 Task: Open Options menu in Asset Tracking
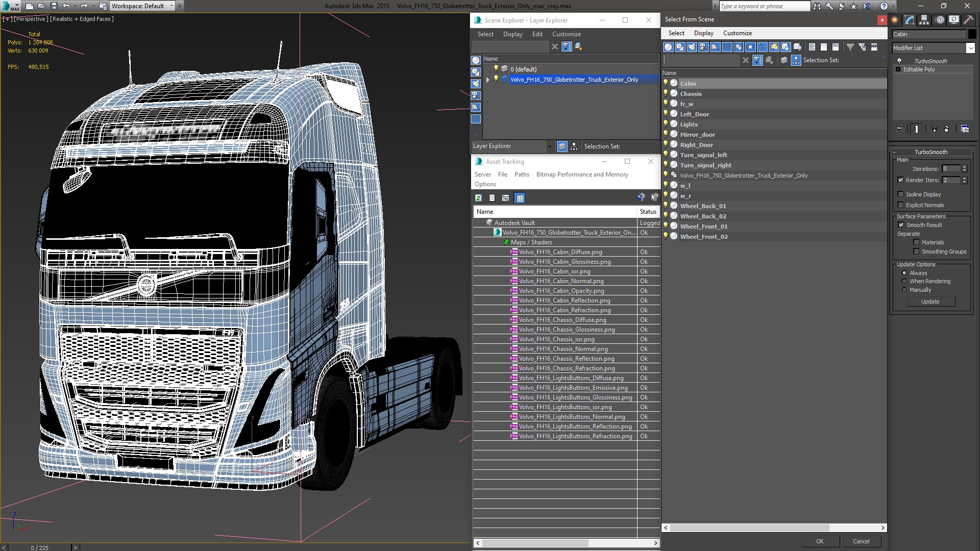click(x=485, y=184)
